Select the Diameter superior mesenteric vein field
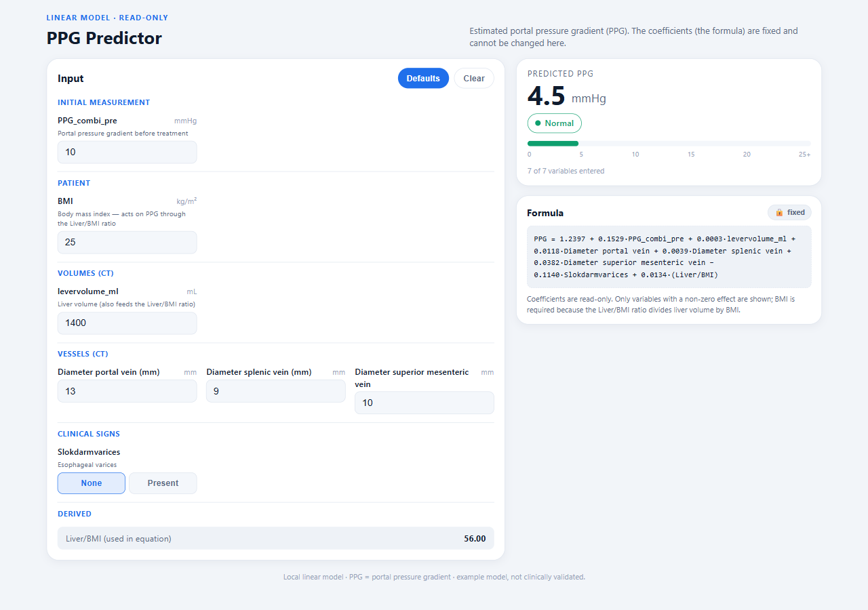Screen dimensions: 868x610 tap(425, 403)
